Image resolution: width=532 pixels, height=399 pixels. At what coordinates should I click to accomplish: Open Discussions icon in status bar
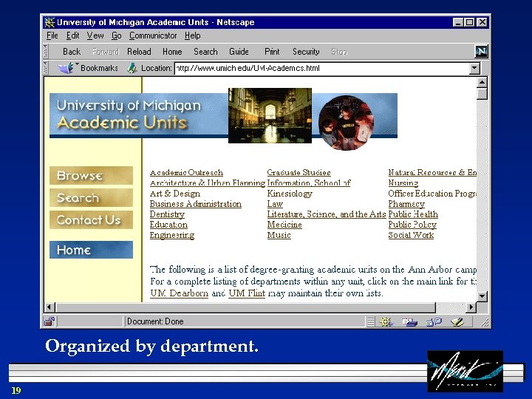click(x=434, y=321)
